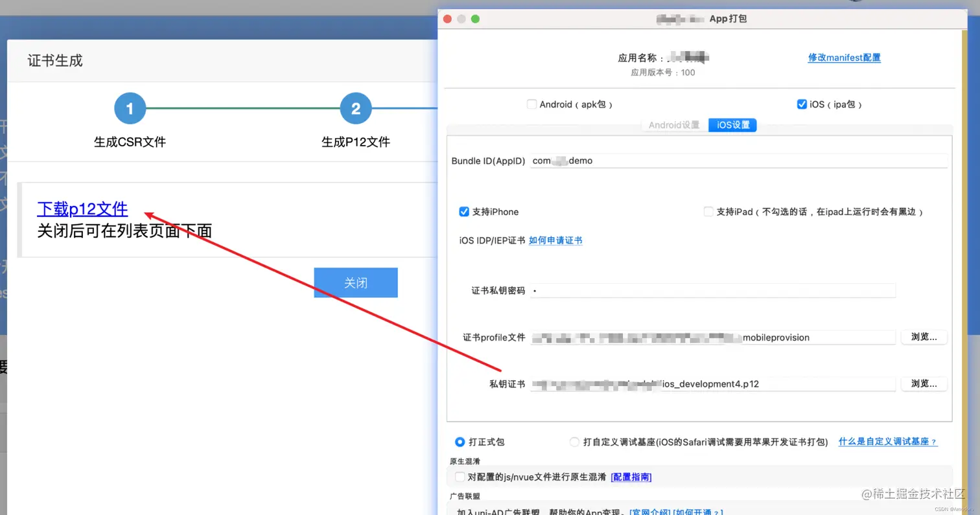Enable js/nvue 原生混淆 checkbox

pyautogui.click(x=460, y=477)
